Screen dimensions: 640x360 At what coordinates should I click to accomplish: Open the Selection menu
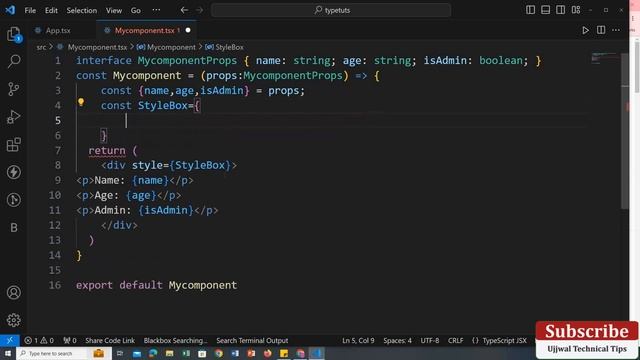82,10
